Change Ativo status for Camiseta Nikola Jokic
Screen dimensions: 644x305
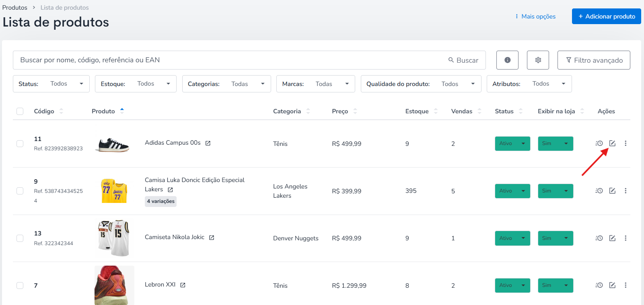tap(512, 238)
